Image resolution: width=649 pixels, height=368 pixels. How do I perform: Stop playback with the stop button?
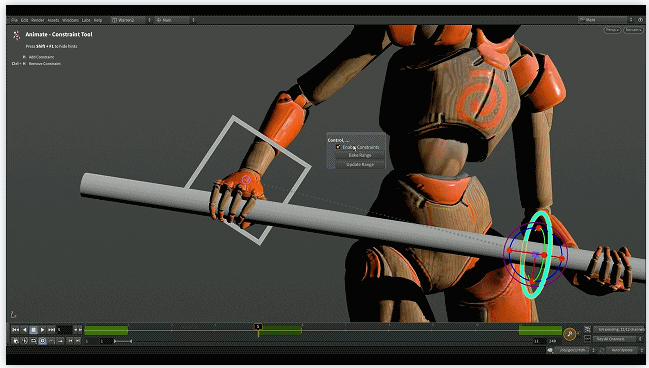pos(34,330)
